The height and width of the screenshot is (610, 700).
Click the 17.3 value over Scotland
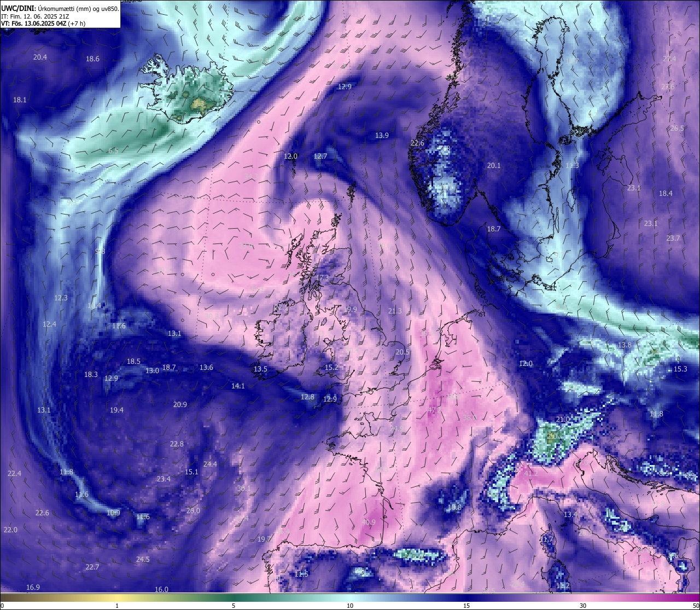coord(322,277)
